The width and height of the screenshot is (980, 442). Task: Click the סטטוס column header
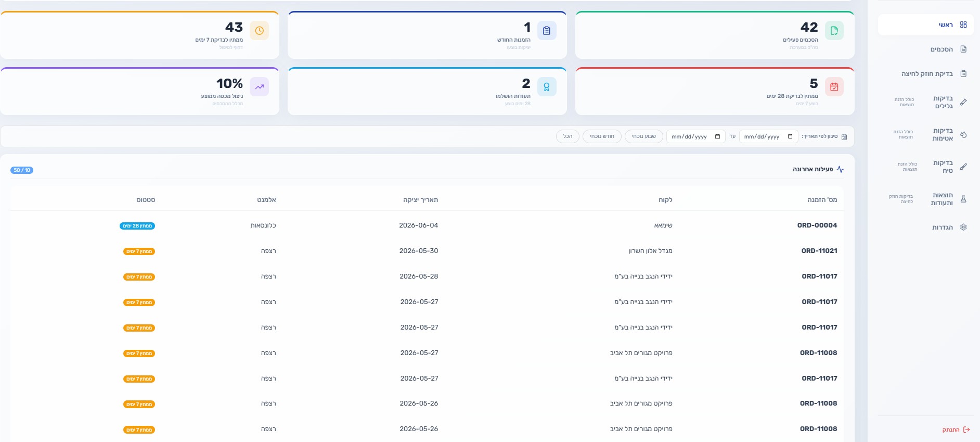coord(146,200)
